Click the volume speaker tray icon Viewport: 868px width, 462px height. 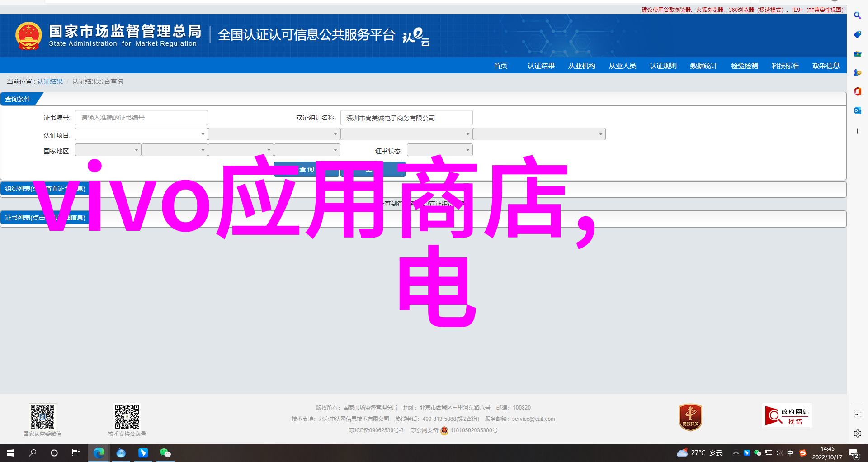point(779,453)
